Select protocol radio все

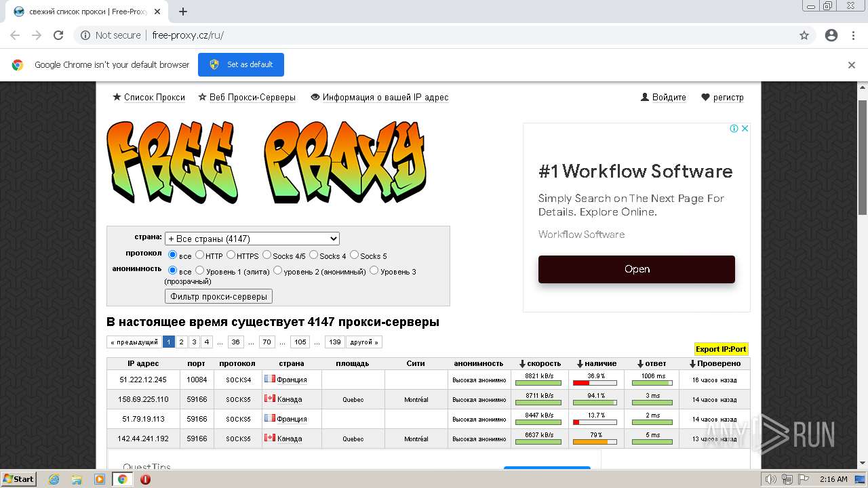click(x=172, y=256)
